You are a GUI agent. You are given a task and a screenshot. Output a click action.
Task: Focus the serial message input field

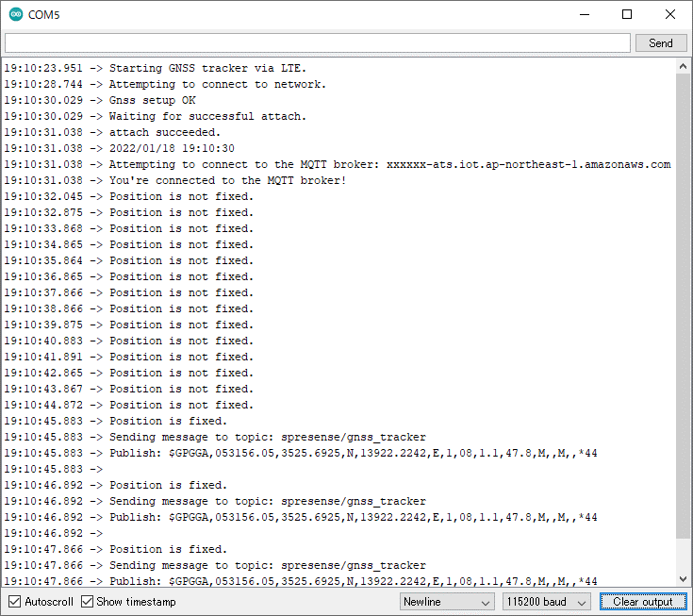[x=317, y=43]
